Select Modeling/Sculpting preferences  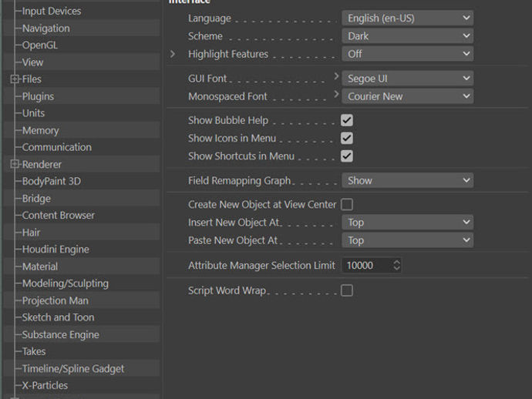click(x=65, y=283)
